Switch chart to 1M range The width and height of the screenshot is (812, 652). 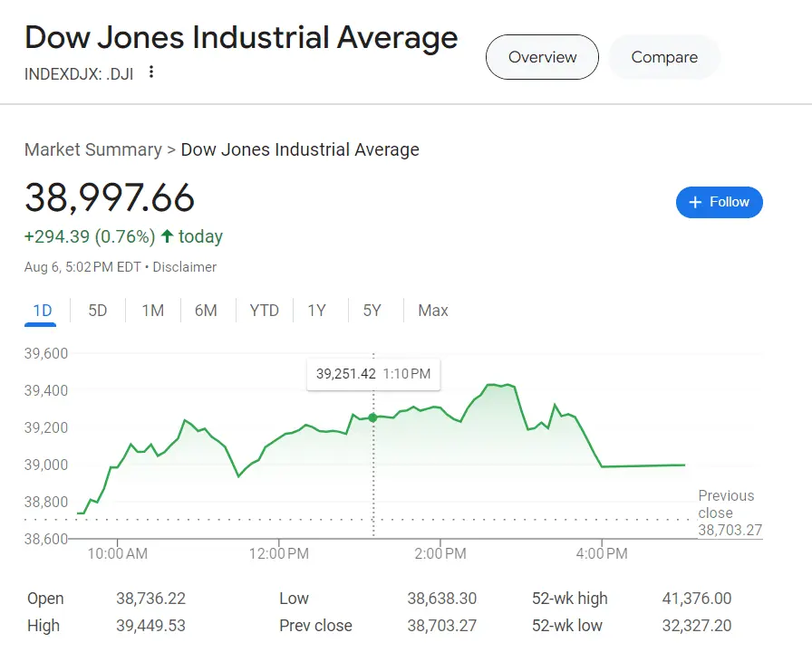(152, 311)
